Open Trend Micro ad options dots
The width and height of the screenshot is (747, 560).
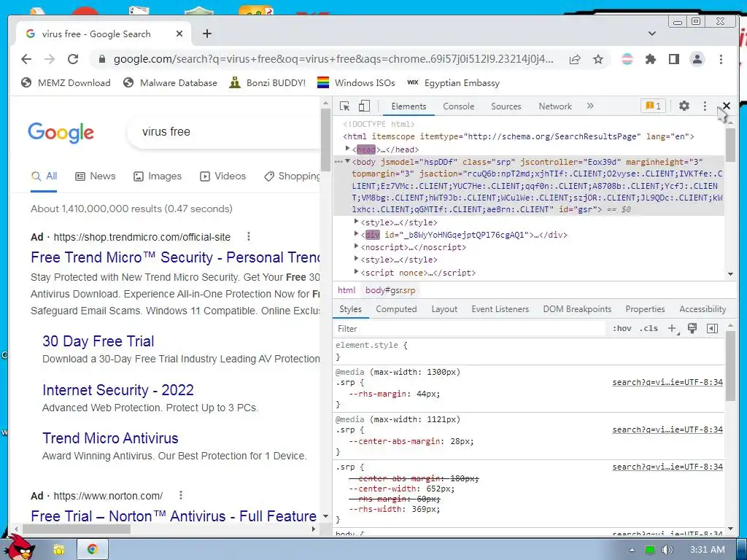point(248,237)
